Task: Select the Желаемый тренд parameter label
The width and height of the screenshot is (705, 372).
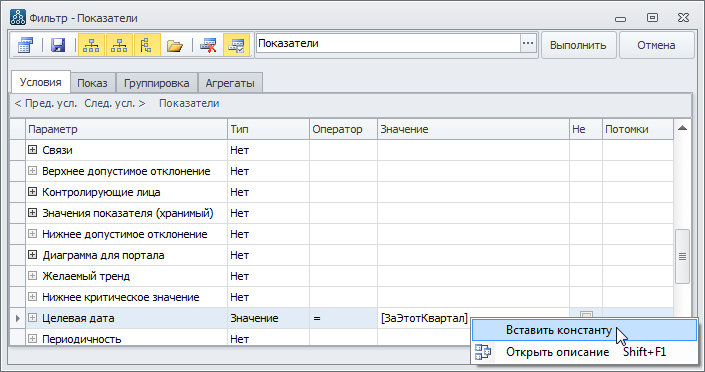Action: [x=86, y=276]
